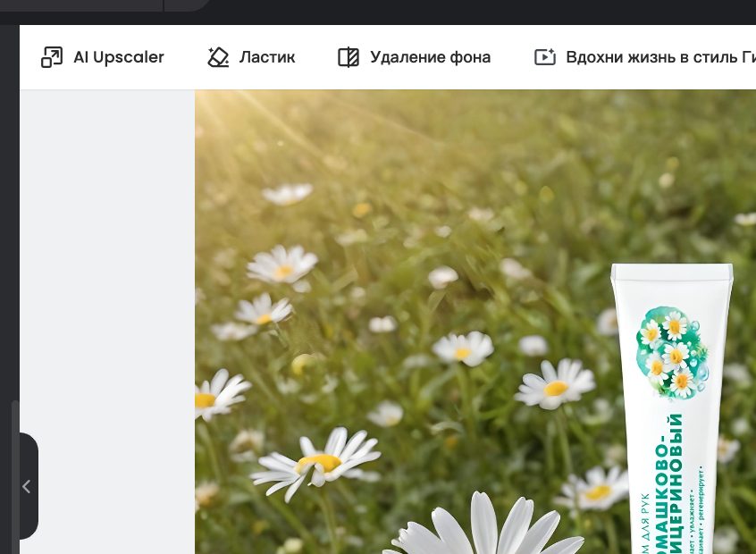Viewport: 756px width, 554px height.
Task: Select the hand cream tube in image
Action: coord(673,408)
